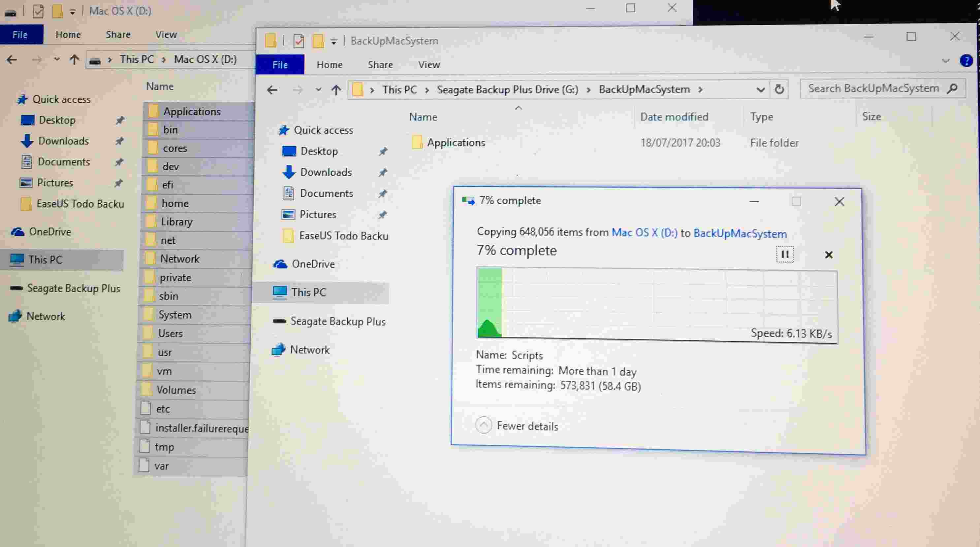Unpin Downloads in BackUpMacSystem sidebar

click(x=382, y=172)
